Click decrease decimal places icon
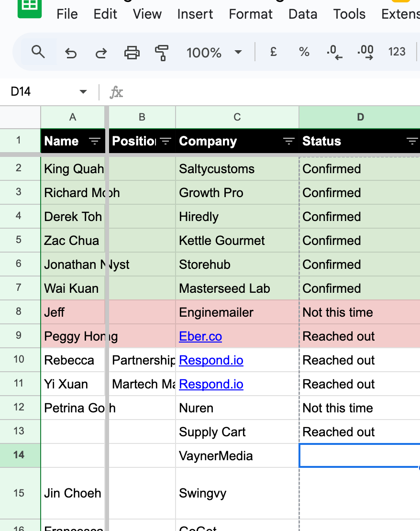The height and width of the screenshot is (531, 420). point(334,52)
